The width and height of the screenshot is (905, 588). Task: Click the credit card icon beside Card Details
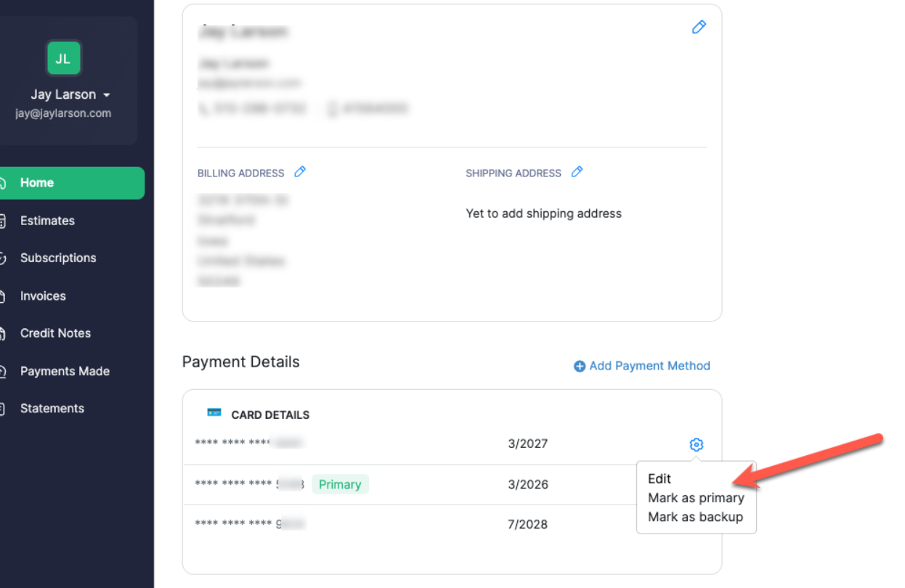[x=214, y=412]
